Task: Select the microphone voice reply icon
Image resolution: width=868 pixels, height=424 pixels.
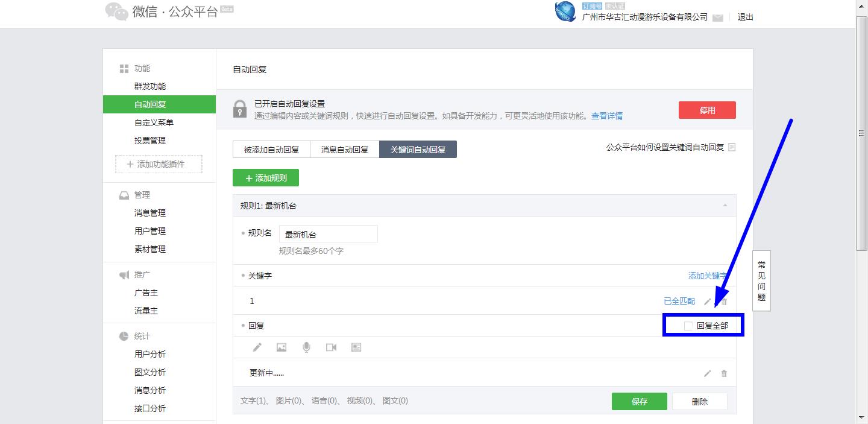Action: tap(306, 347)
